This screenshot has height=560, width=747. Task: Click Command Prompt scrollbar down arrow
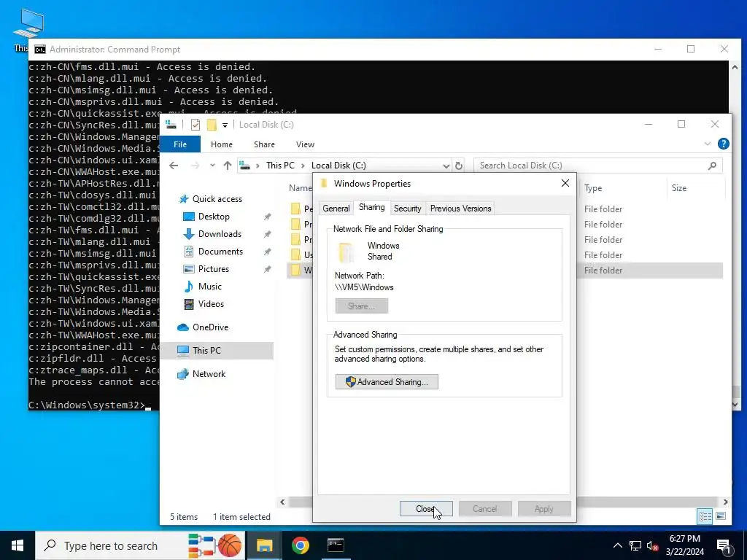pyautogui.click(x=735, y=404)
